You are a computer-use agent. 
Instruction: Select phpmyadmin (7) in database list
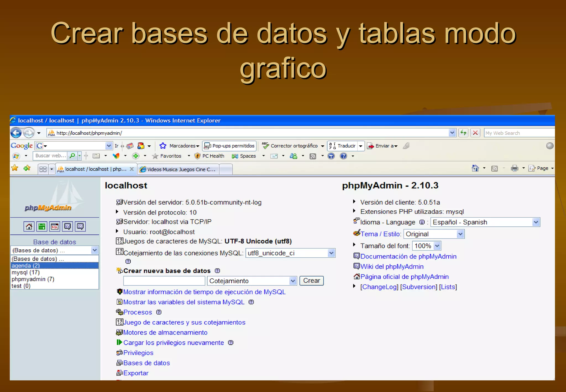[x=54, y=279]
